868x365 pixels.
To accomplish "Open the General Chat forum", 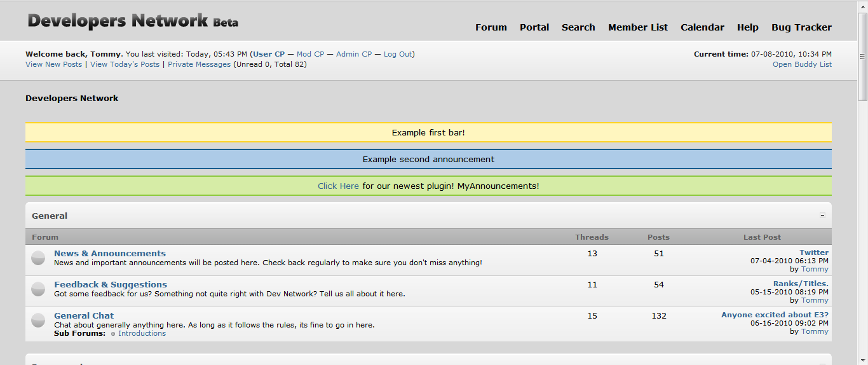I will tap(84, 315).
